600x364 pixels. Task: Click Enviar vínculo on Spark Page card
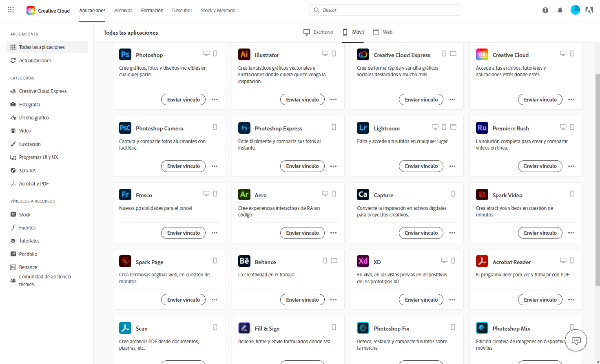[184, 300]
